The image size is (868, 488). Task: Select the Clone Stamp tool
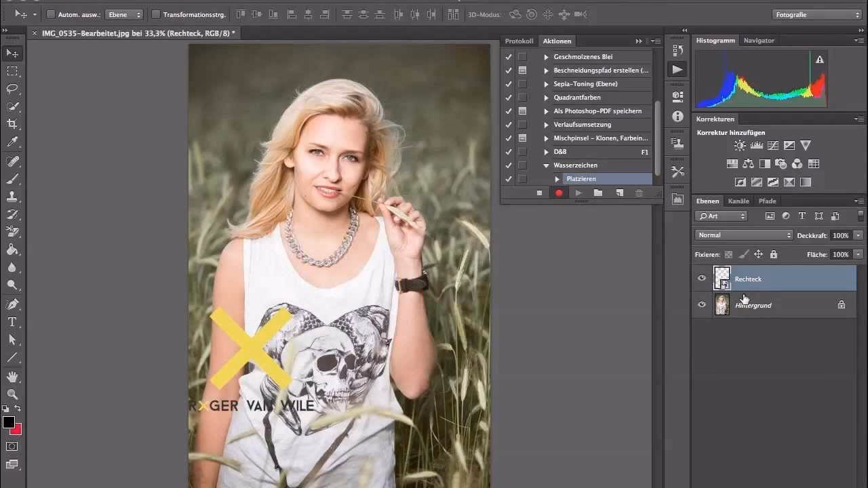tap(12, 195)
